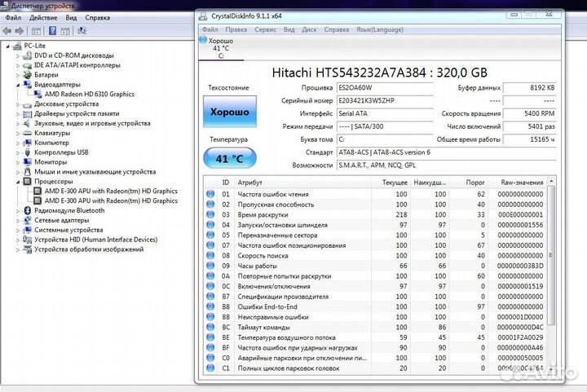The image size is (587, 392).
Task: Click status orb for attribute BE airflow temperature
Action: tap(211, 337)
